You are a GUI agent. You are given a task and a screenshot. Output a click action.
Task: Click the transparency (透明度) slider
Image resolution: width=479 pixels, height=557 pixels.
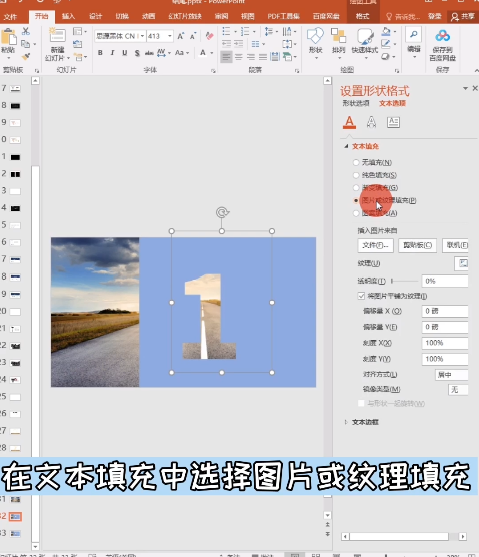tap(404, 281)
